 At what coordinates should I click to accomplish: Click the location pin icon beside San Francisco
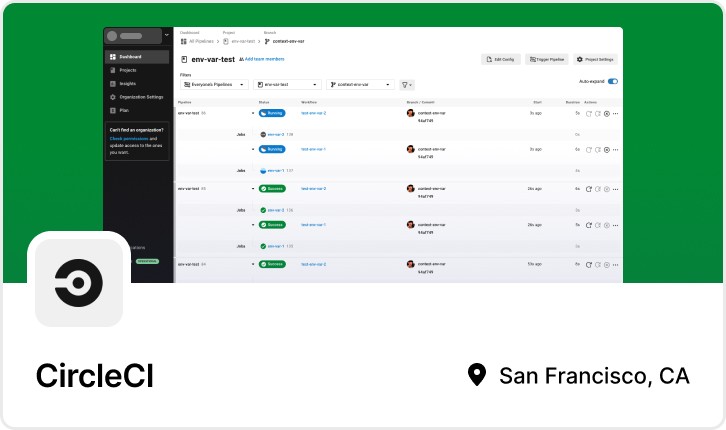pos(476,374)
